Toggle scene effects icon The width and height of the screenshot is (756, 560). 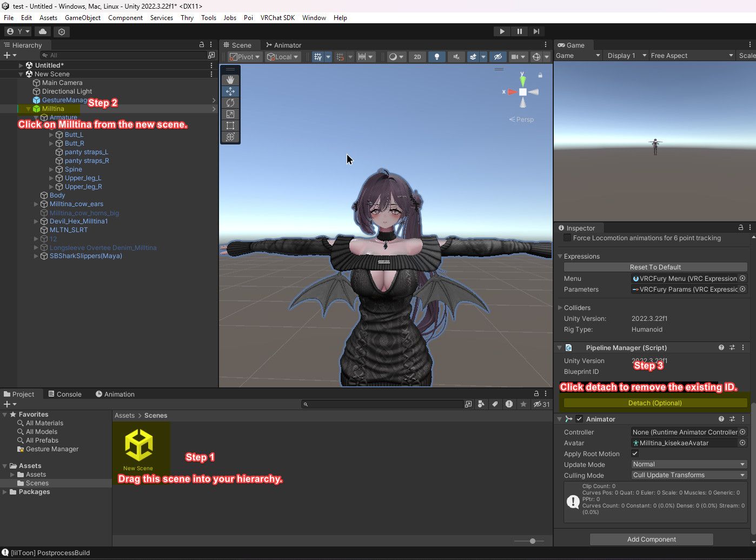(473, 57)
